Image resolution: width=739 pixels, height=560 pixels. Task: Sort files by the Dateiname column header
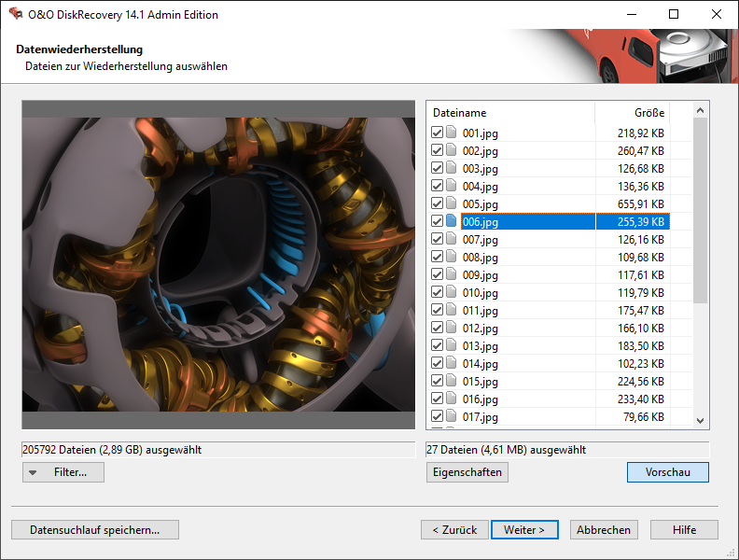tap(510, 113)
